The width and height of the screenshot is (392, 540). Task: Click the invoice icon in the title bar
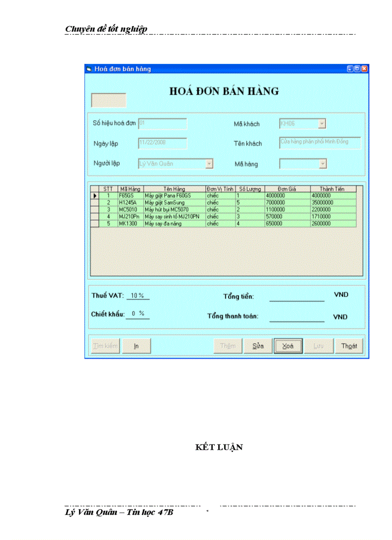(88, 69)
